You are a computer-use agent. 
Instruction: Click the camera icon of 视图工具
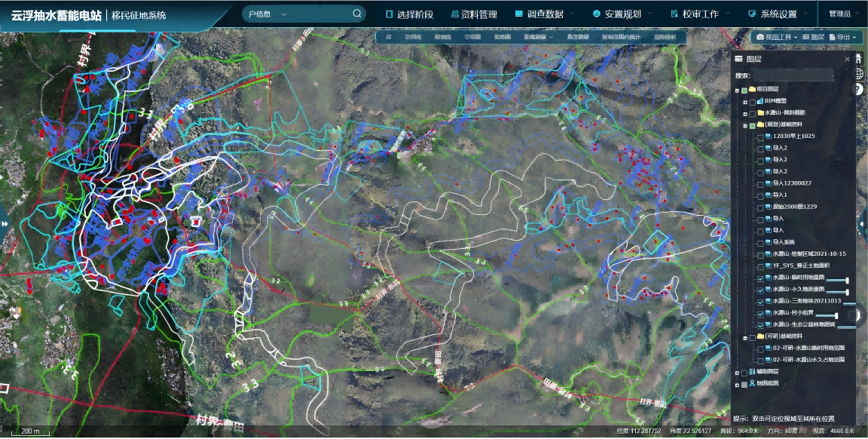coord(759,37)
